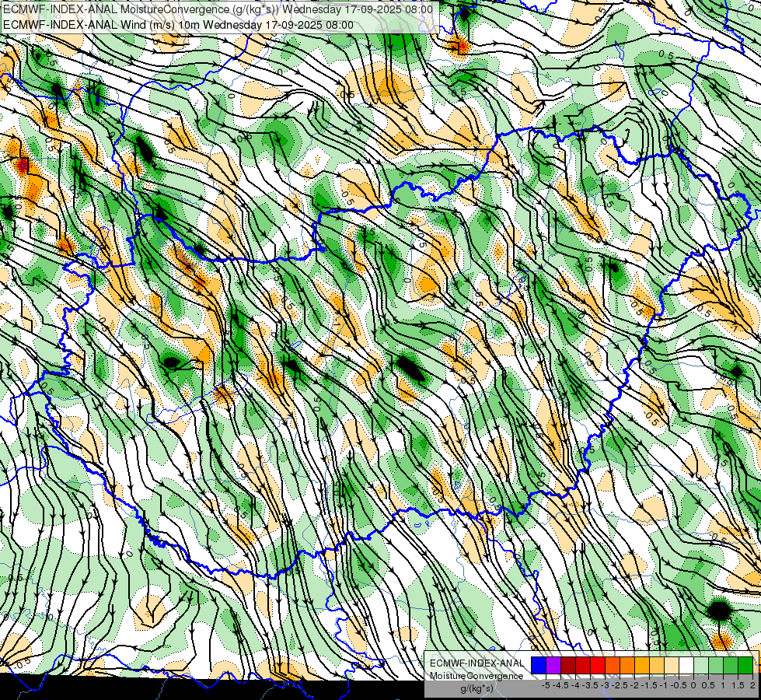Image resolution: width=761 pixels, height=700 pixels.
Task: Click the palest green swatch for 0 to 0.5
Action: (701, 666)
